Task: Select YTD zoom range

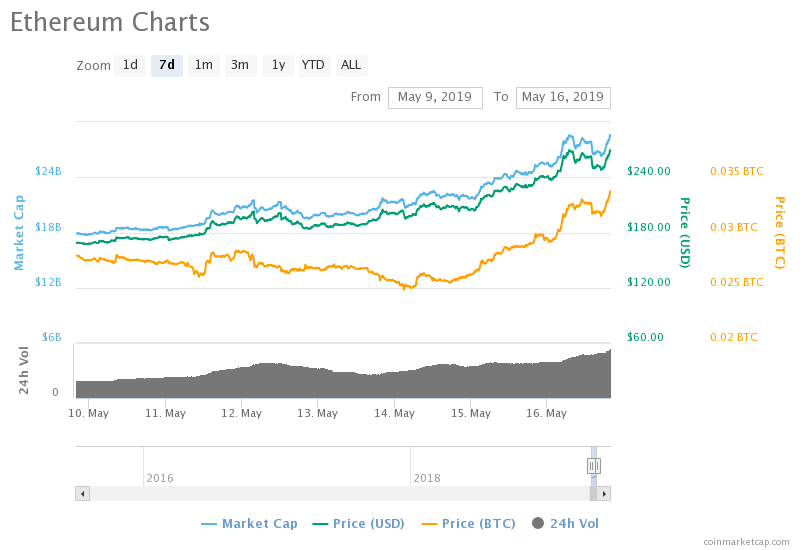Action: coord(313,66)
